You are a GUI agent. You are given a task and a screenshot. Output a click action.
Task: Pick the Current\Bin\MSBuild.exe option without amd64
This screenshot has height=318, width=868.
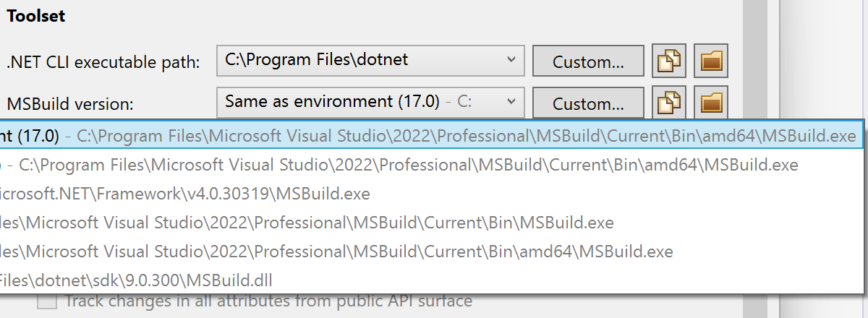[304, 223]
